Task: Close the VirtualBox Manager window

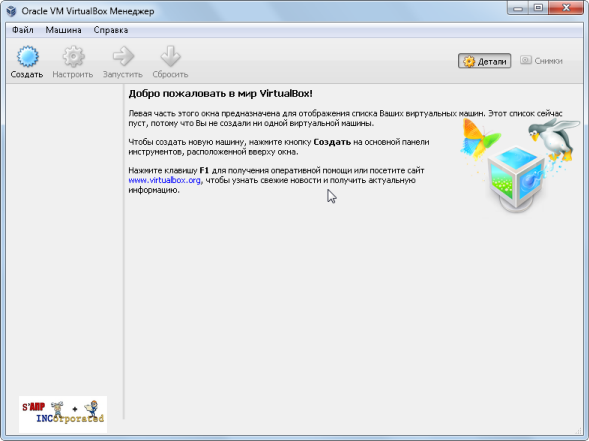Action: tap(566, 8)
